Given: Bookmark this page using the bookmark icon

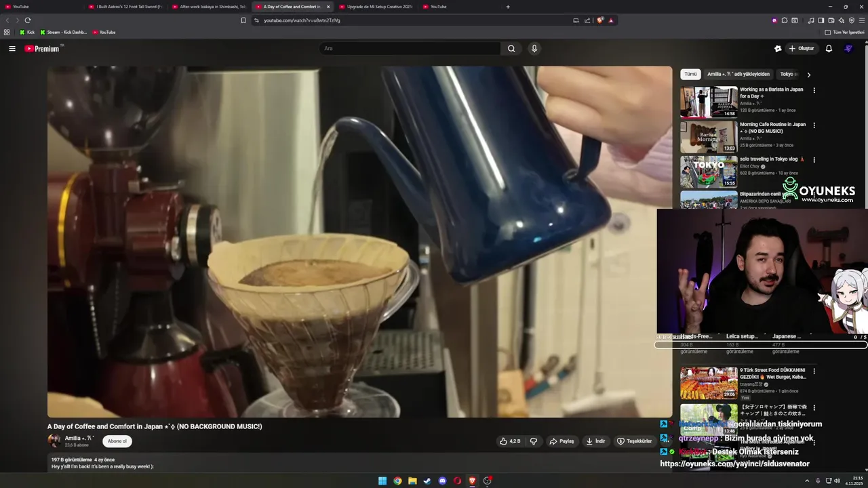Looking at the screenshot, I should click(x=243, y=20).
